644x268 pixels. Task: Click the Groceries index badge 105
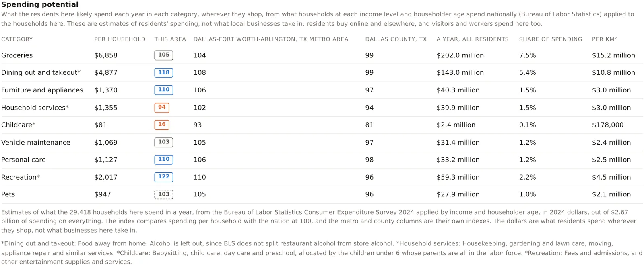163,55
